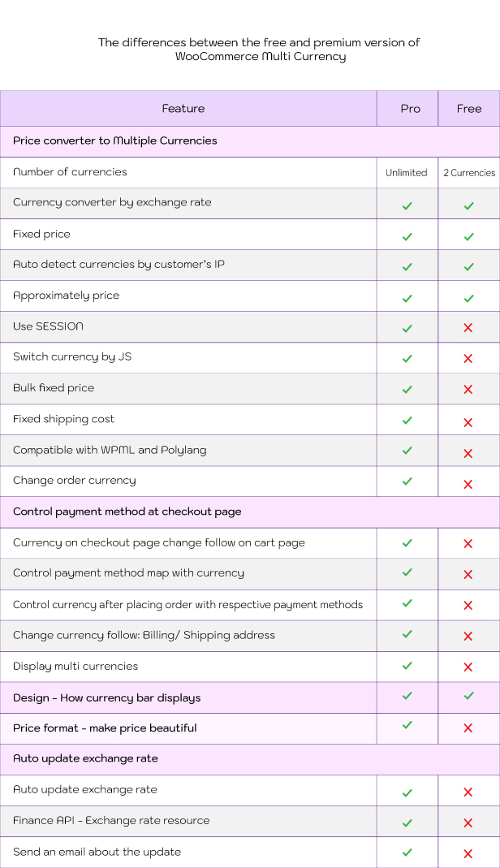Click the Free cross for Finance API row
This screenshot has width=500, height=868.
pyautogui.click(x=468, y=823)
